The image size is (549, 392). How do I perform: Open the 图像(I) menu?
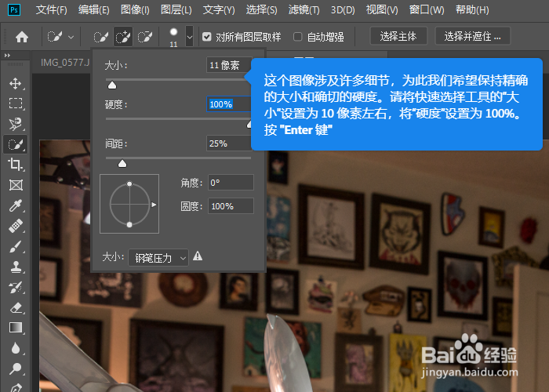coord(135,9)
